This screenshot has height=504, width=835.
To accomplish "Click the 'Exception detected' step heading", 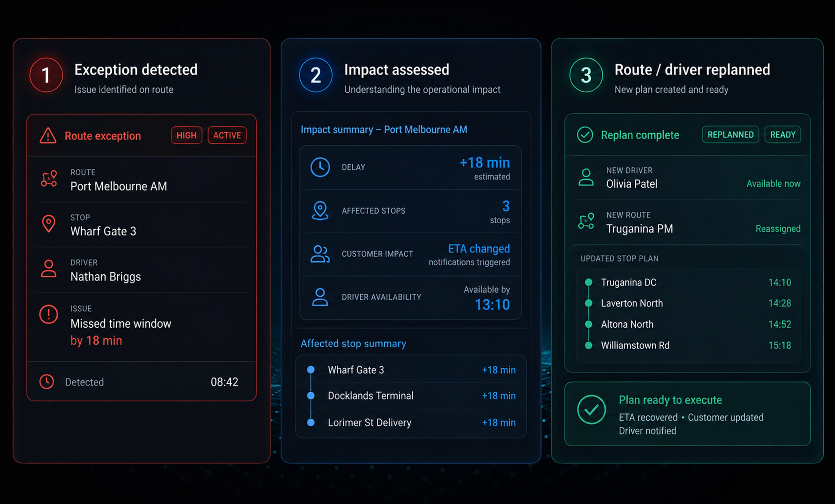I will click(x=136, y=70).
